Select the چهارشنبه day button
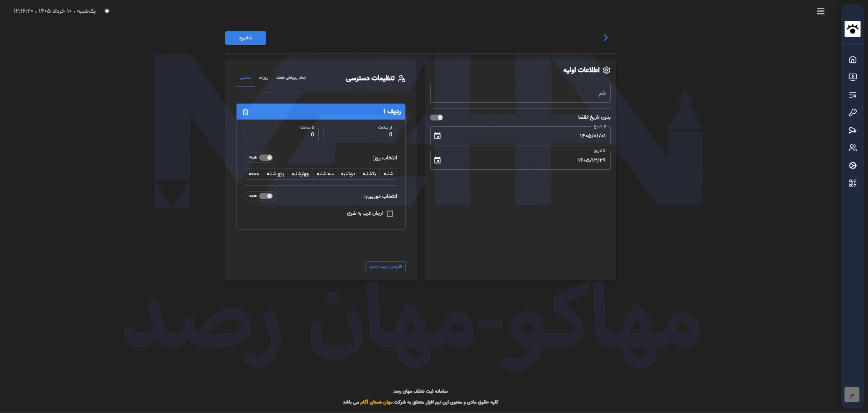The width and height of the screenshot is (868, 413). 300,174
